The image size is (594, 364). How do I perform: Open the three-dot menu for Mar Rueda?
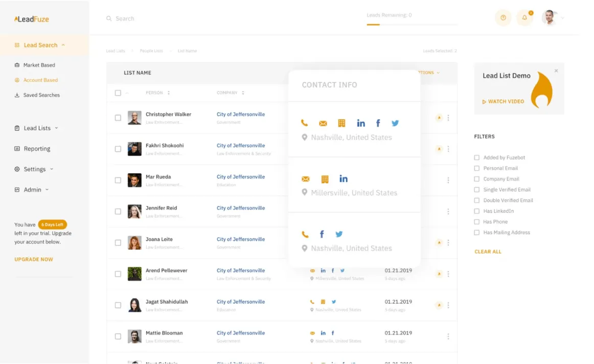[x=448, y=180]
